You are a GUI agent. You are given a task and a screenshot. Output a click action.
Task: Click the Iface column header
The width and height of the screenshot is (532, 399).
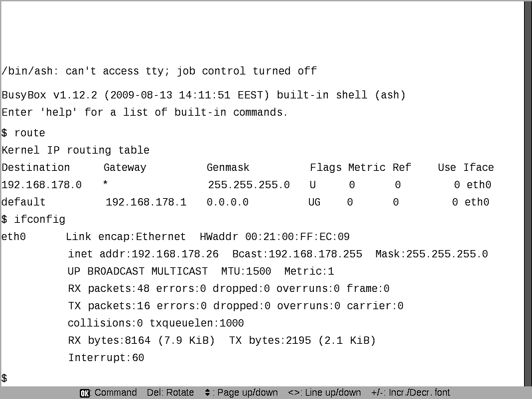479,168
